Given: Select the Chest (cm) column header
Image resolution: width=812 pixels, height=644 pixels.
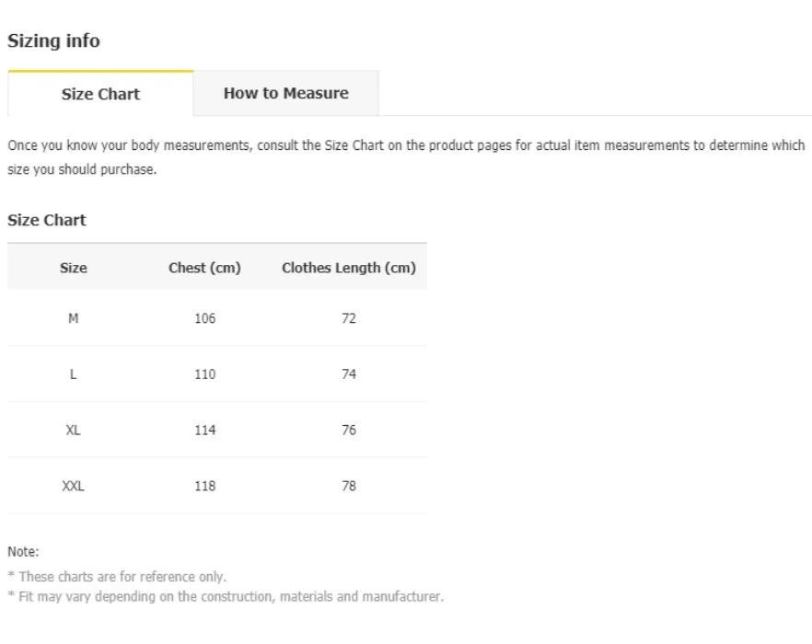Looking at the screenshot, I should click(x=204, y=268).
